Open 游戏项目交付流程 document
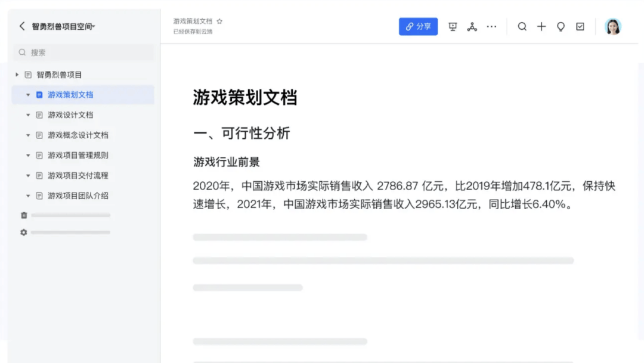 (x=78, y=176)
